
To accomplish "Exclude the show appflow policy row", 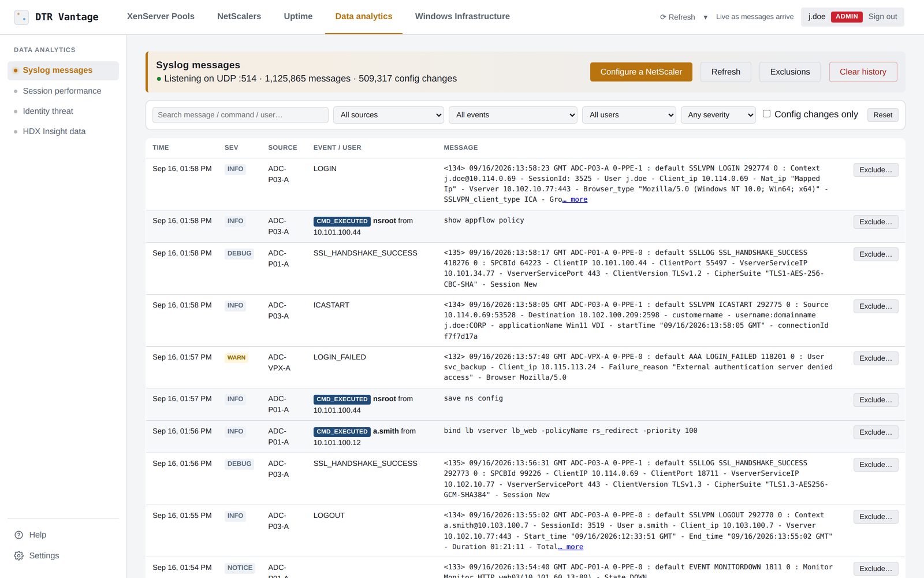I will [x=875, y=222].
